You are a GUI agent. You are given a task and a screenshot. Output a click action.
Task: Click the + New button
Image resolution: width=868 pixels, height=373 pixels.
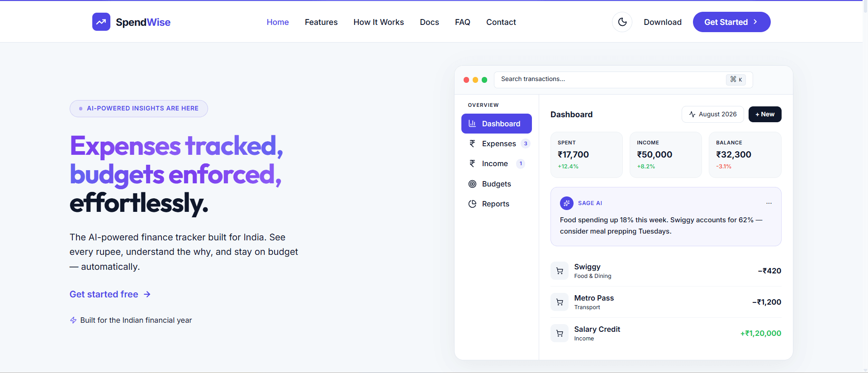tap(765, 114)
